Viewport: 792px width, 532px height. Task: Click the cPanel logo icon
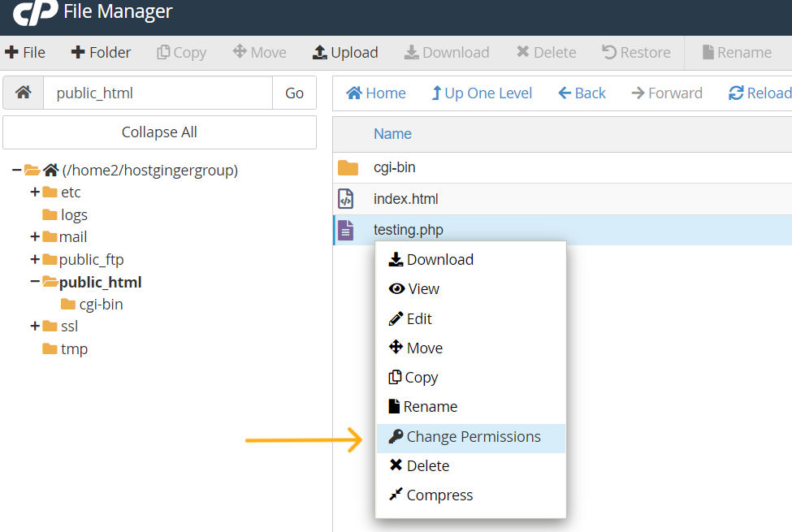click(x=35, y=12)
